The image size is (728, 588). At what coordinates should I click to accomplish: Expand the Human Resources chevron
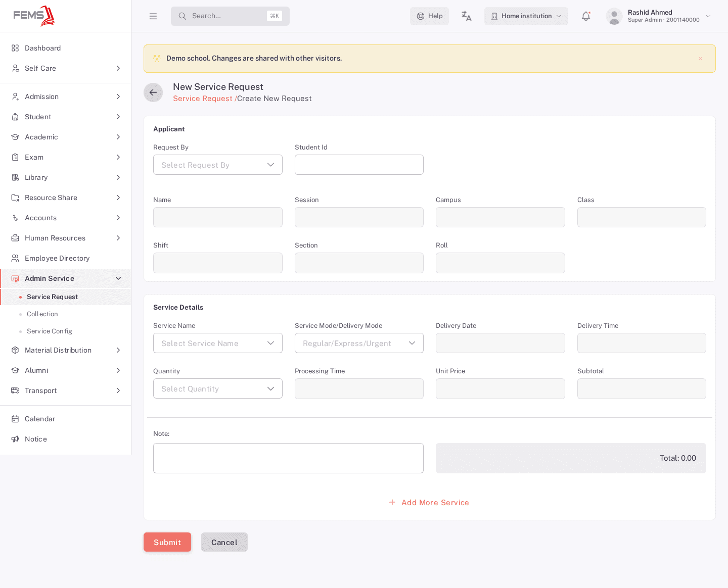(x=118, y=238)
